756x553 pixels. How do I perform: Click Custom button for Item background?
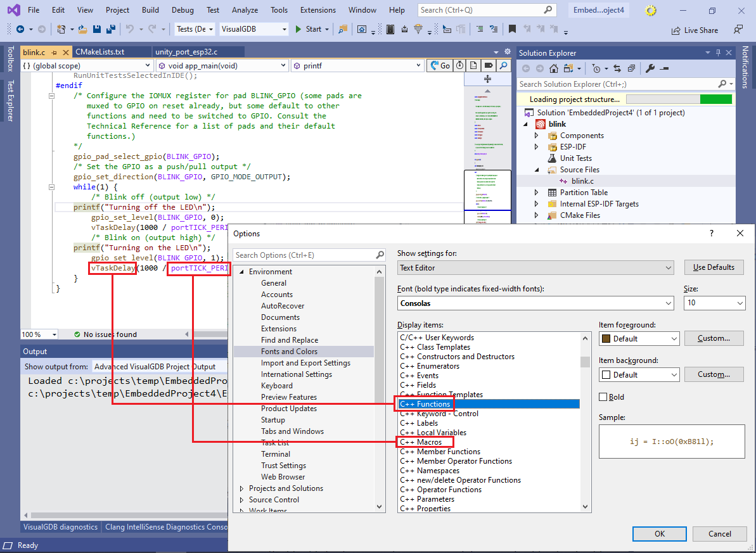pyautogui.click(x=714, y=374)
